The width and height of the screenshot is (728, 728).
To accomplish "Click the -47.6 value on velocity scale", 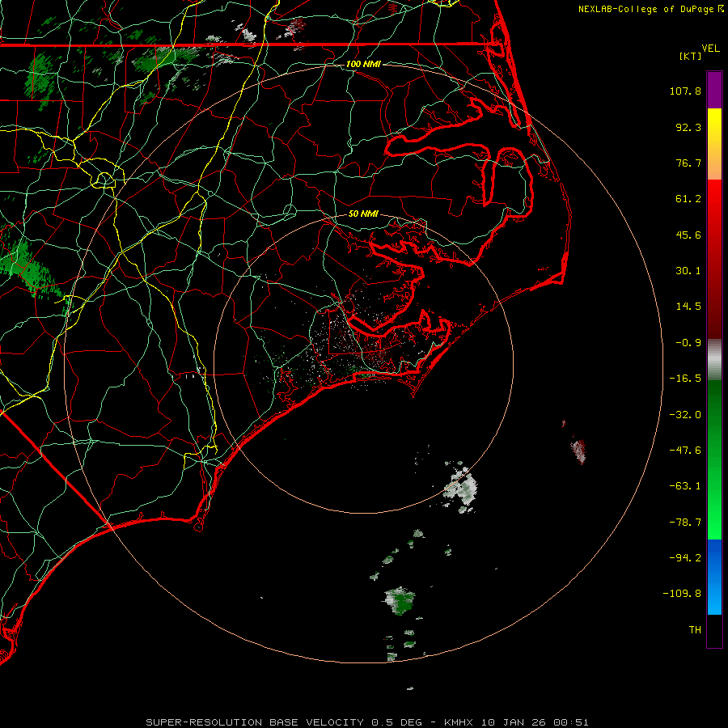I will [x=685, y=451].
